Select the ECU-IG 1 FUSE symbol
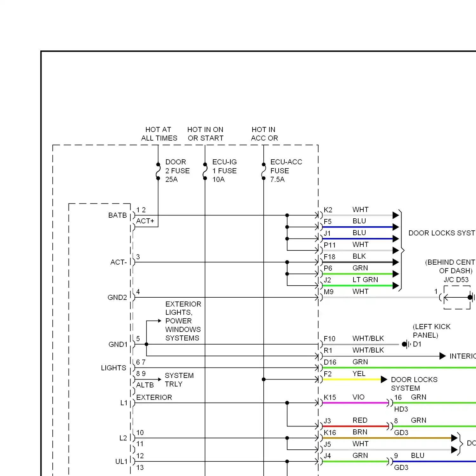476x476 pixels. coord(205,171)
